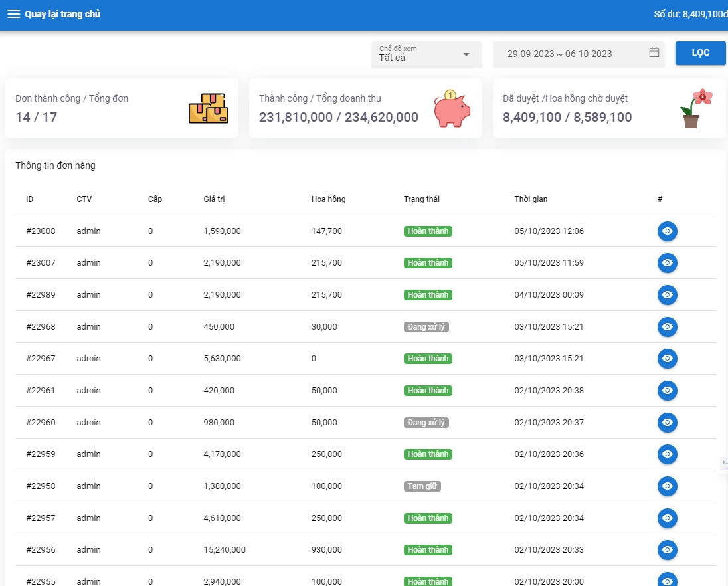Expand the small side panel handle
This screenshot has height=586, width=728.
tap(724, 462)
